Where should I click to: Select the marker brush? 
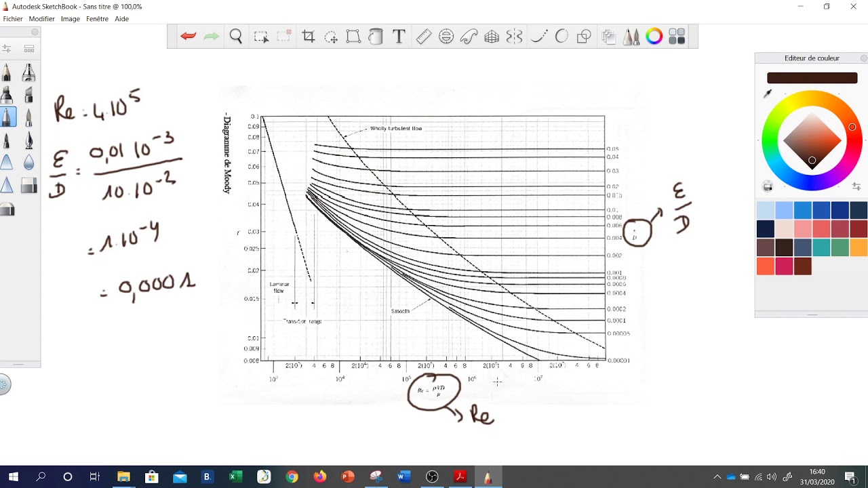point(7,94)
